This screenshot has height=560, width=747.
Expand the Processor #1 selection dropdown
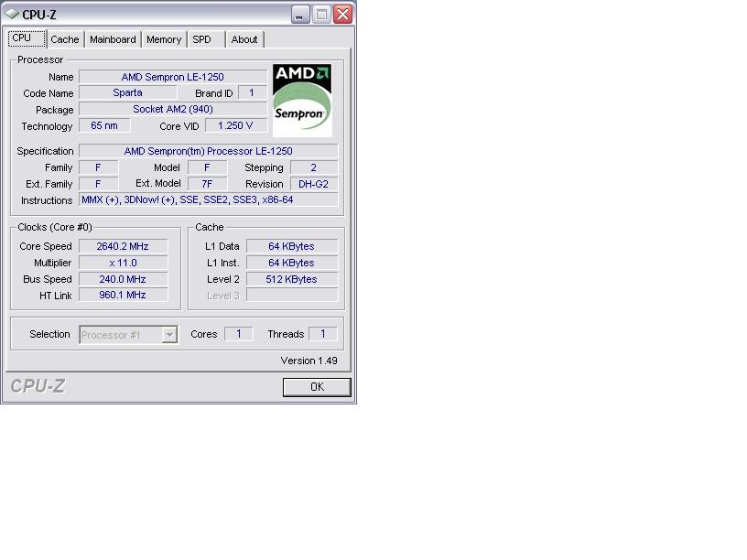[169, 335]
